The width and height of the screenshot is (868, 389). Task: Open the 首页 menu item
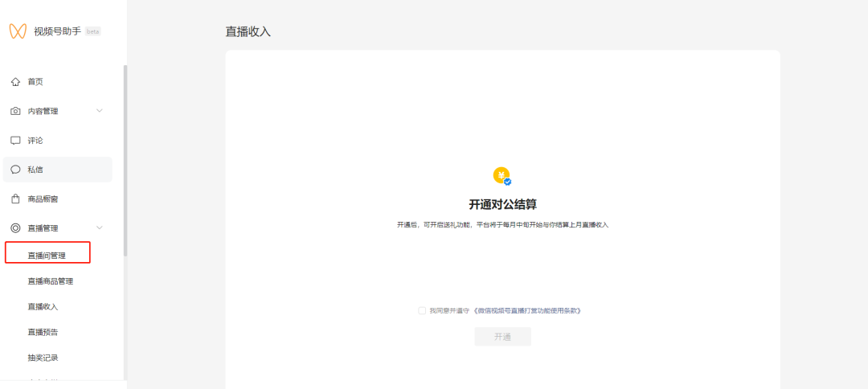point(58,82)
